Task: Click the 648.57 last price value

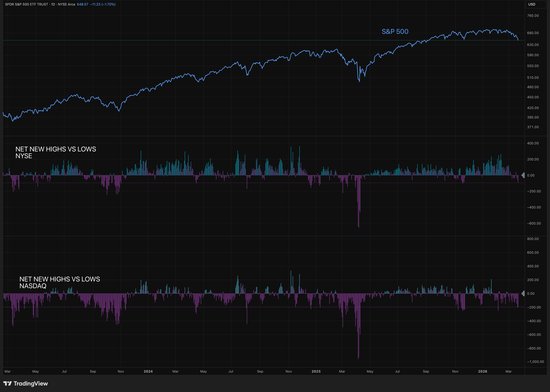Action: tap(82, 4)
